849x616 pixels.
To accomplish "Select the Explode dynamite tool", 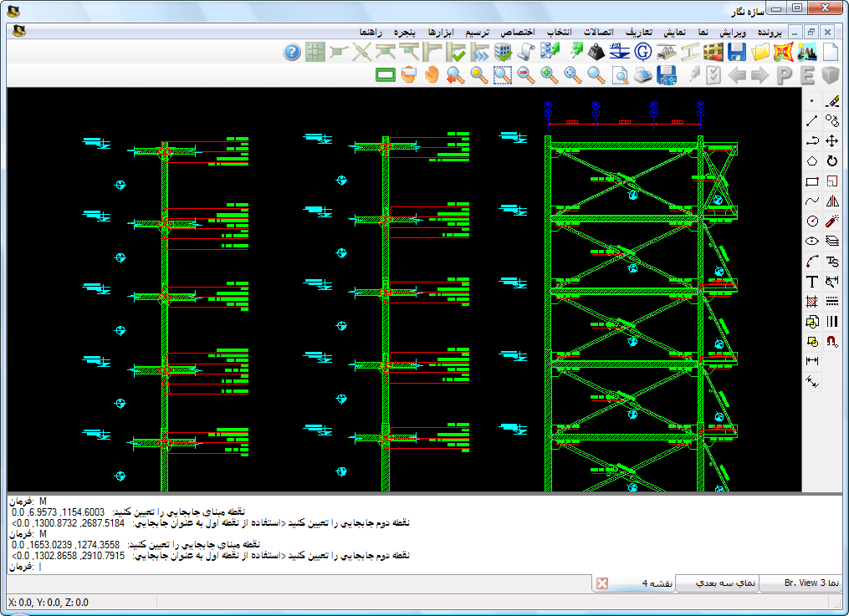I will coord(832,221).
